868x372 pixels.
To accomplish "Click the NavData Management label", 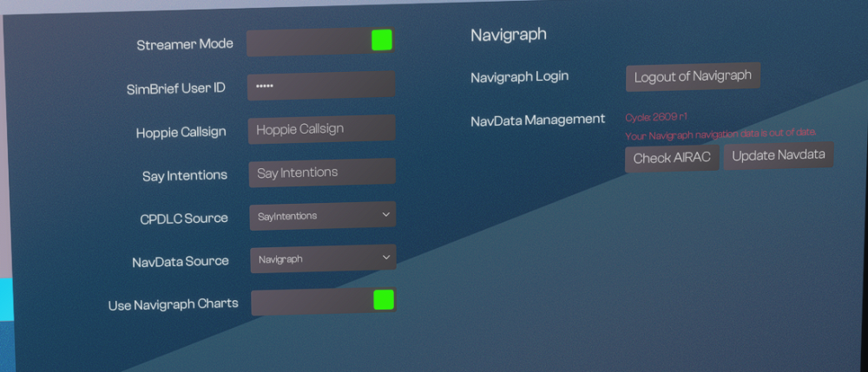I will pos(538,120).
